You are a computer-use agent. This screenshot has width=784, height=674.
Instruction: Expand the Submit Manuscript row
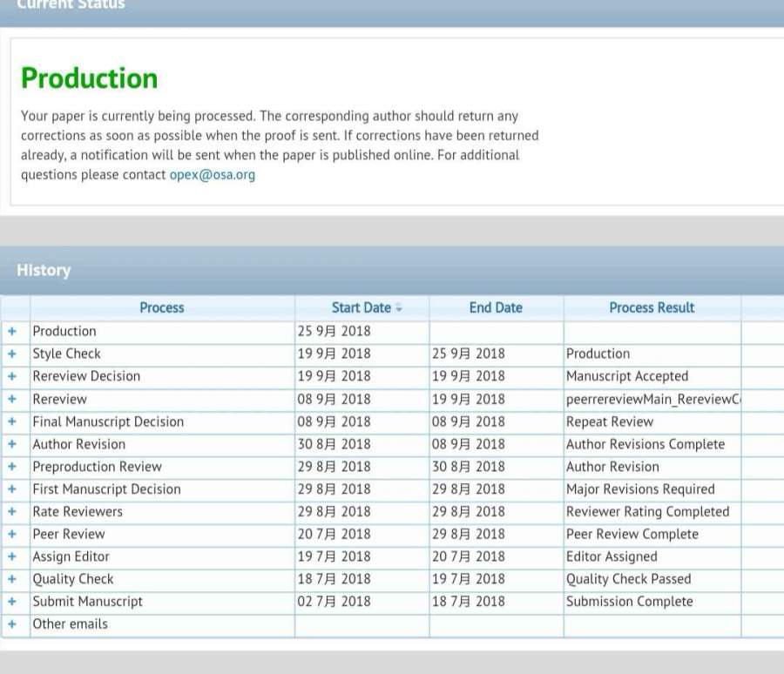[x=12, y=602]
